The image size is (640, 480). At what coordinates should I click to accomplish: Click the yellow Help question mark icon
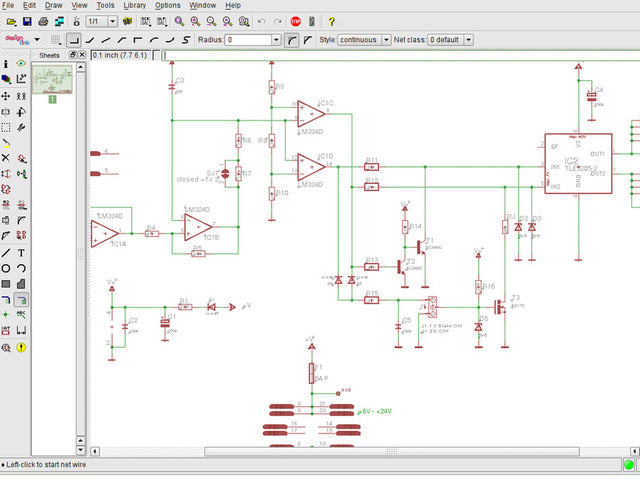pos(331,21)
